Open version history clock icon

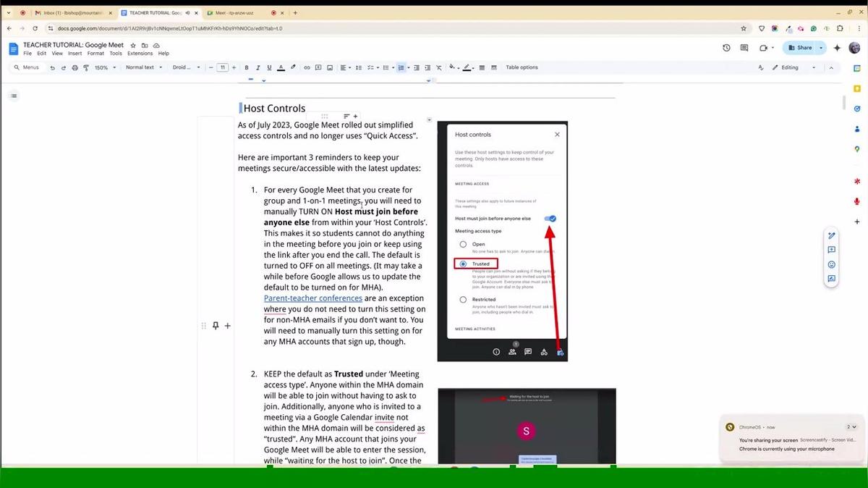(726, 48)
